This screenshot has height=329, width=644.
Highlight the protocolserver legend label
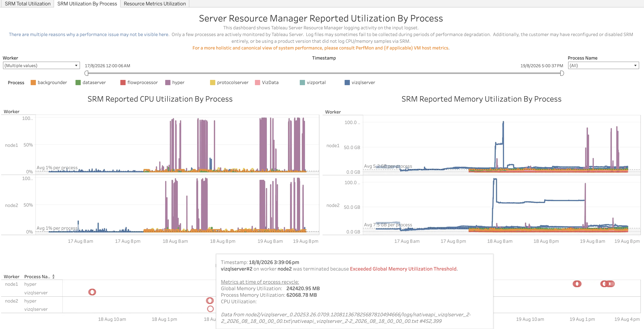[233, 83]
